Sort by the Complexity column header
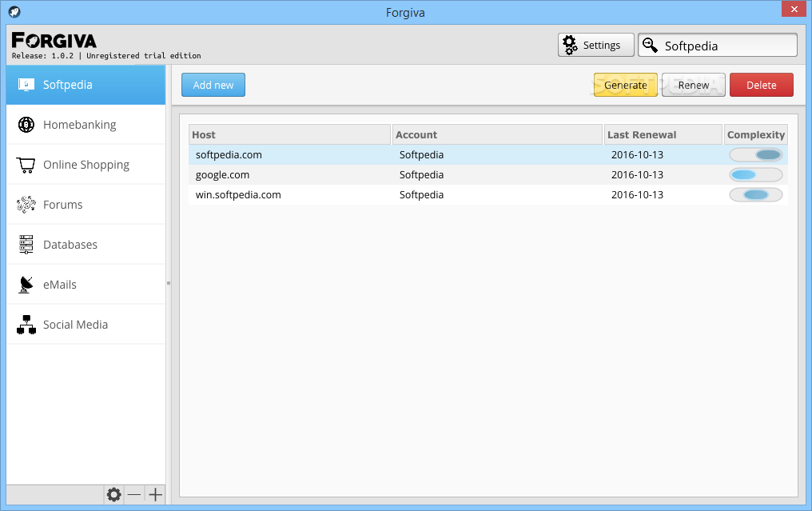This screenshot has width=812, height=511. pos(756,134)
